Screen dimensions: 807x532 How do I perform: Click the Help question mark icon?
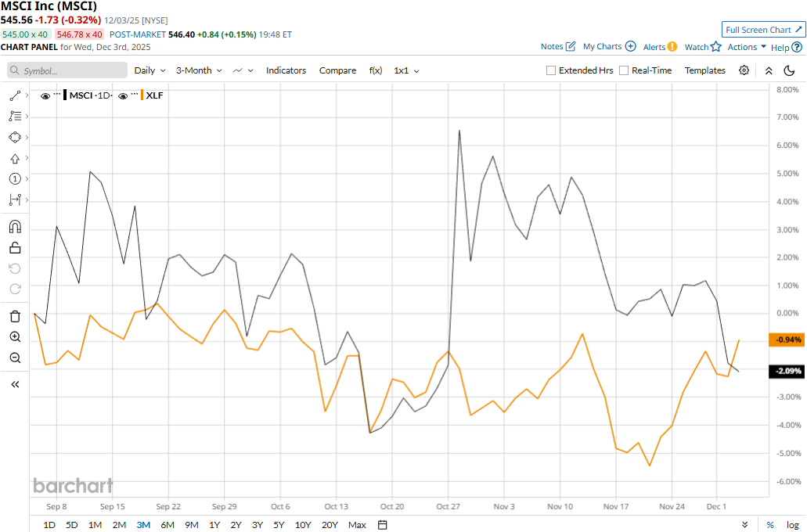coord(797,48)
